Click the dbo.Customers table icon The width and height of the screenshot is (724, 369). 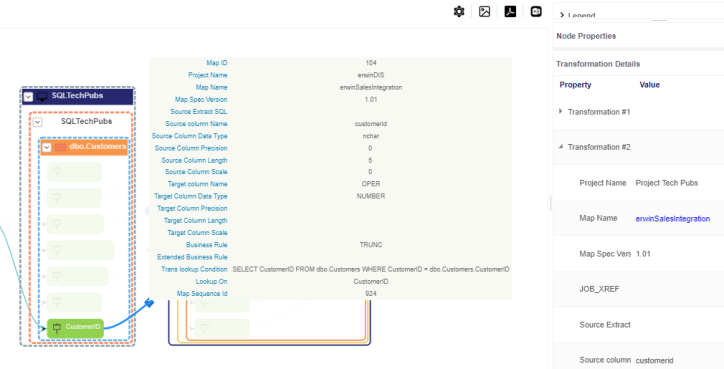coord(60,147)
